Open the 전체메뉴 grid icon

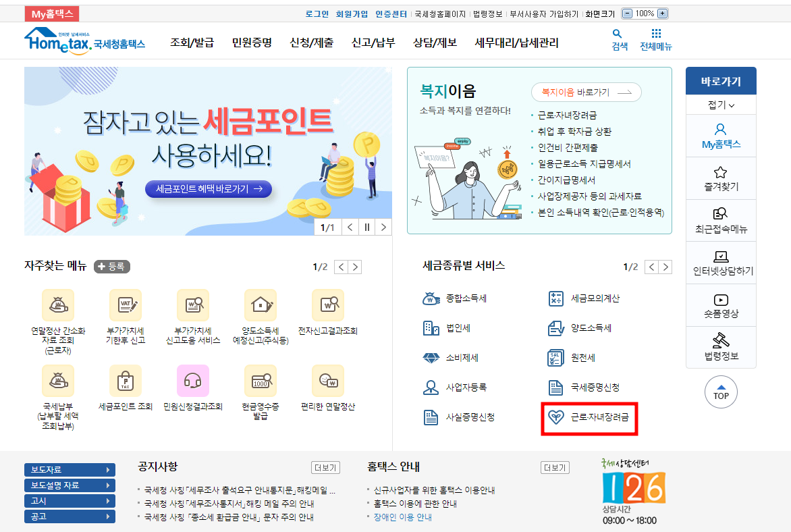click(x=656, y=39)
